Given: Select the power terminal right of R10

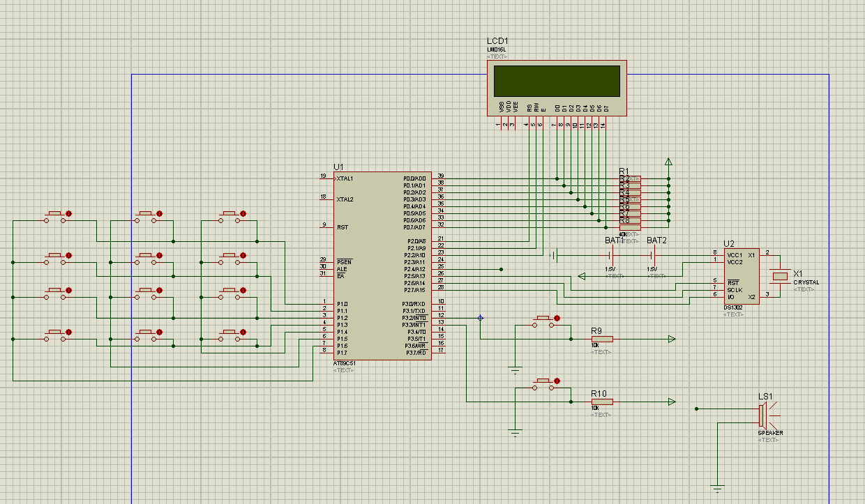Looking at the screenshot, I should pyautogui.click(x=671, y=402).
